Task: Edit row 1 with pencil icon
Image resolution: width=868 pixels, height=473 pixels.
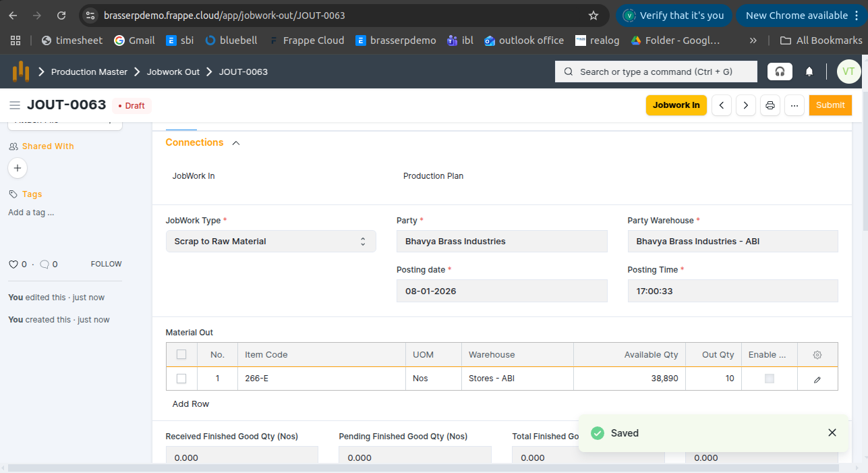Action: coord(817,379)
